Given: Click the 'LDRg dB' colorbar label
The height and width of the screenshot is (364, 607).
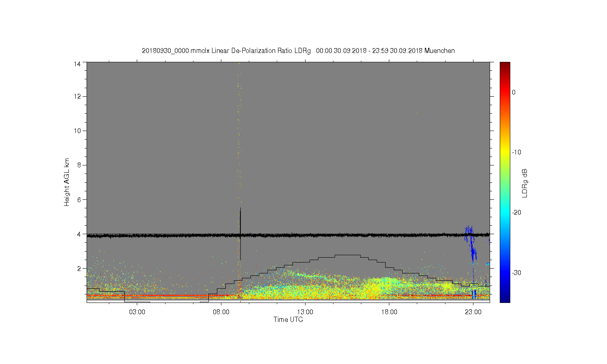Looking at the screenshot, I should click(525, 183).
